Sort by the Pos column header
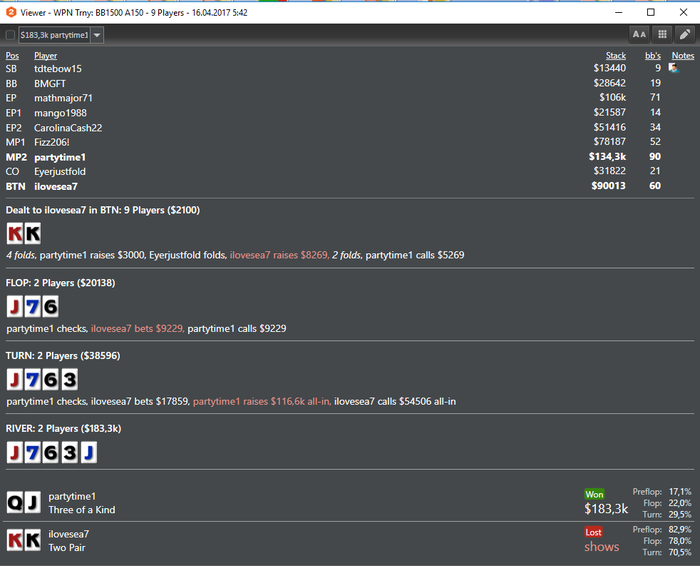The width and height of the screenshot is (700, 566). pos(12,56)
